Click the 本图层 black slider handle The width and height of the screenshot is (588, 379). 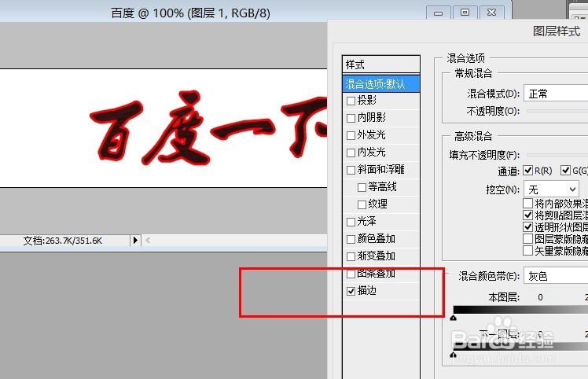[454, 318]
